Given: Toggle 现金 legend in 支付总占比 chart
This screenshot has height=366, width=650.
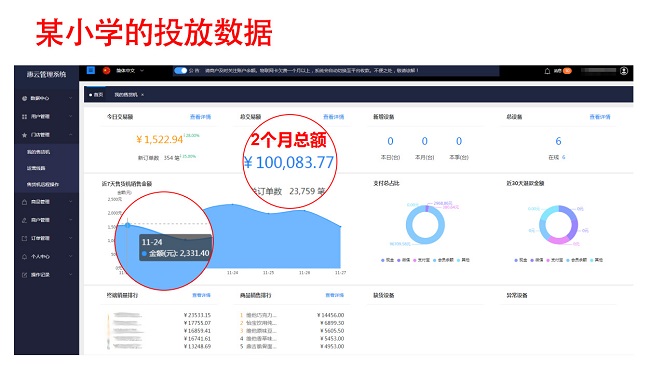Looking at the screenshot, I should (387, 260).
